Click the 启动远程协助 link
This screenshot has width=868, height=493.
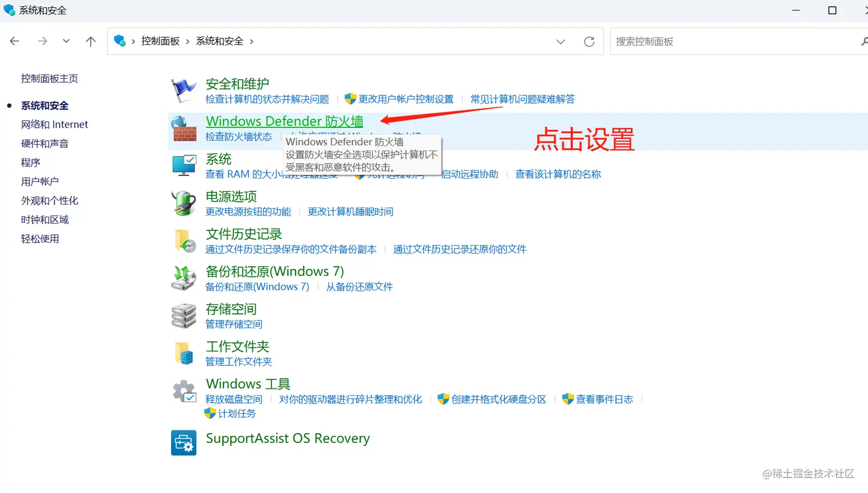point(470,174)
